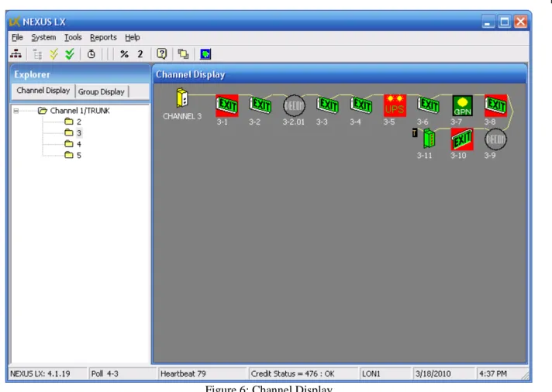Open the Tools menu
The height and width of the screenshot is (392, 552).
(73, 37)
